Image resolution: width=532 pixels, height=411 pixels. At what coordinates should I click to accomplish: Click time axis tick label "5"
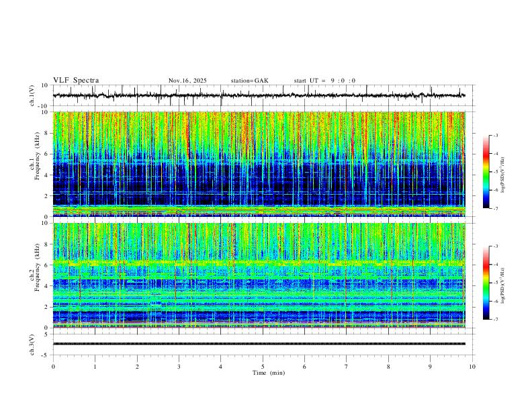tap(263, 367)
